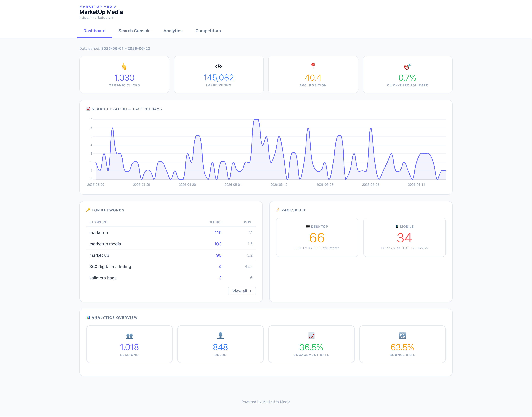Click the 1,030 organic clicks value
Image resolution: width=532 pixels, height=417 pixels.
[x=124, y=78]
